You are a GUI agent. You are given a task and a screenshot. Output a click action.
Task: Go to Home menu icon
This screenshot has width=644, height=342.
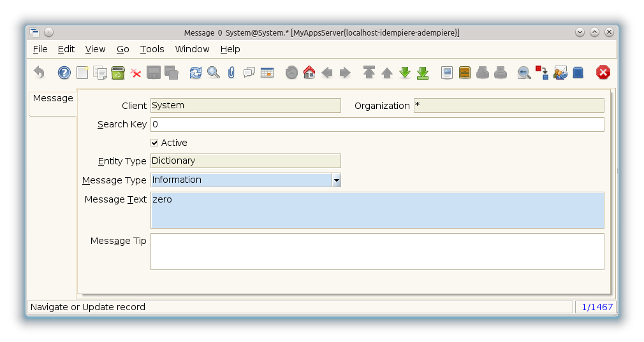pos(309,73)
